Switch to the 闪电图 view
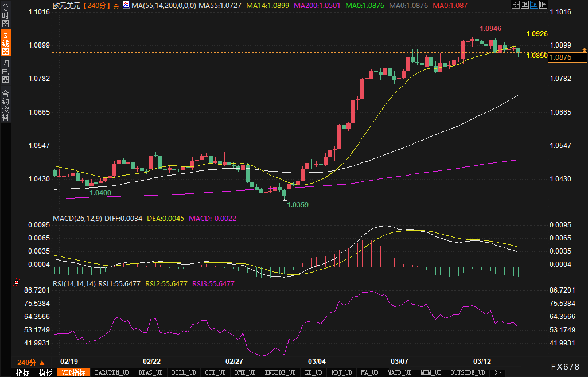Viewport: 588px width, 377px height. pyautogui.click(x=5, y=71)
